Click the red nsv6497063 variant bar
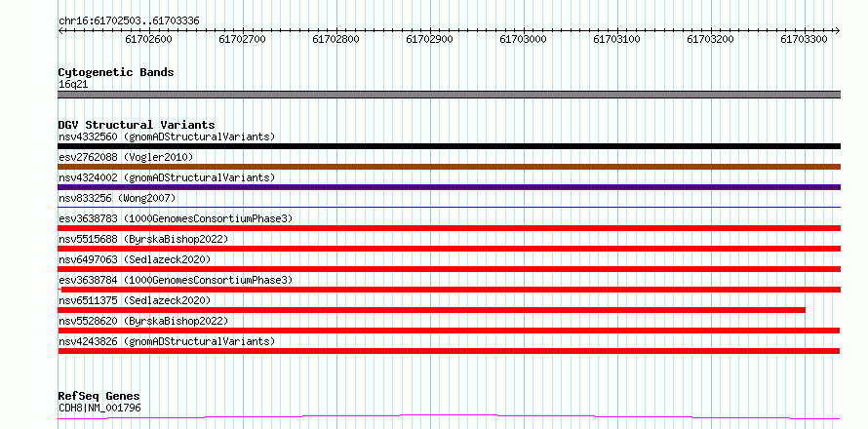Screen dimensions: 868x429 (449, 269)
